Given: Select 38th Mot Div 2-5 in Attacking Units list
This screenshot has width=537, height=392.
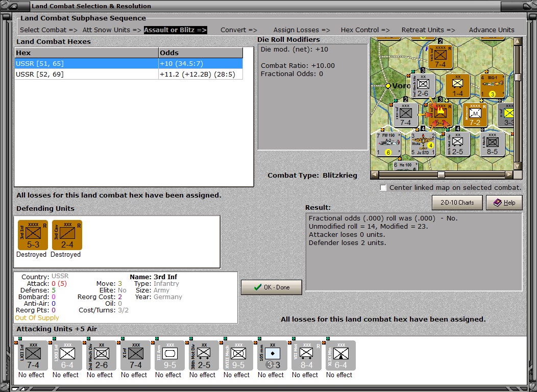Looking at the screenshot, I should [204, 355].
